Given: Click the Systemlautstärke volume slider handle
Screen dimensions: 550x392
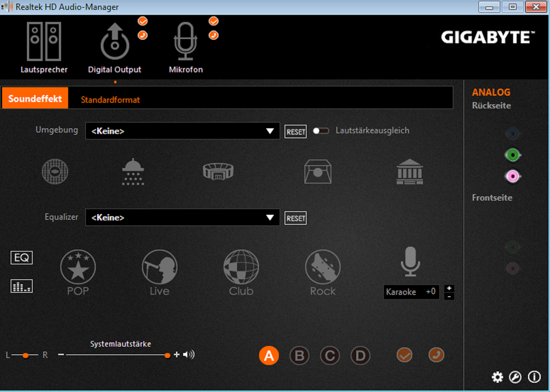Looking at the screenshot, I should point(167,355).
